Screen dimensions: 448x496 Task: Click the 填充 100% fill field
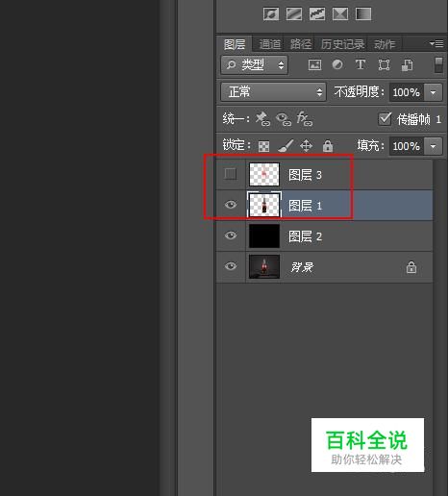[407, 146]
